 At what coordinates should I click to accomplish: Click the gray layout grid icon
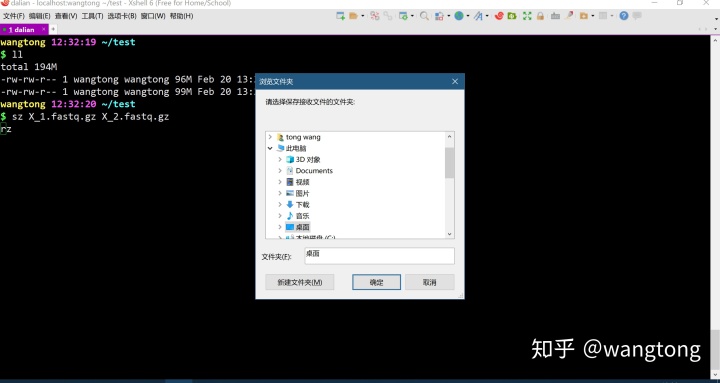603,16
